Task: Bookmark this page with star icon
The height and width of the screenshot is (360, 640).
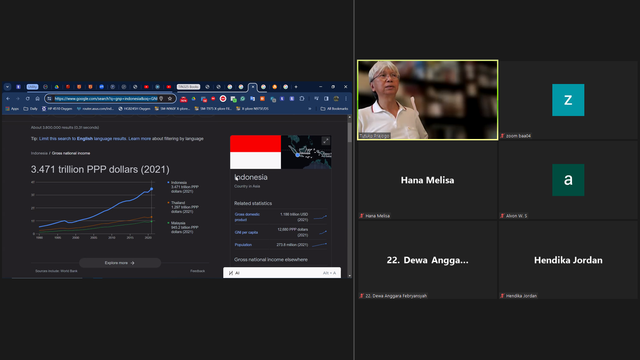Action: [170, 98]
